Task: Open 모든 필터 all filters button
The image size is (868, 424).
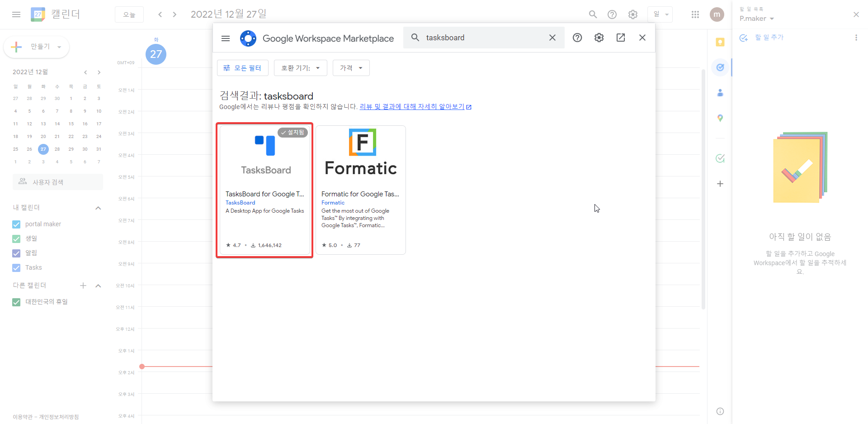Action: point(243,68)
